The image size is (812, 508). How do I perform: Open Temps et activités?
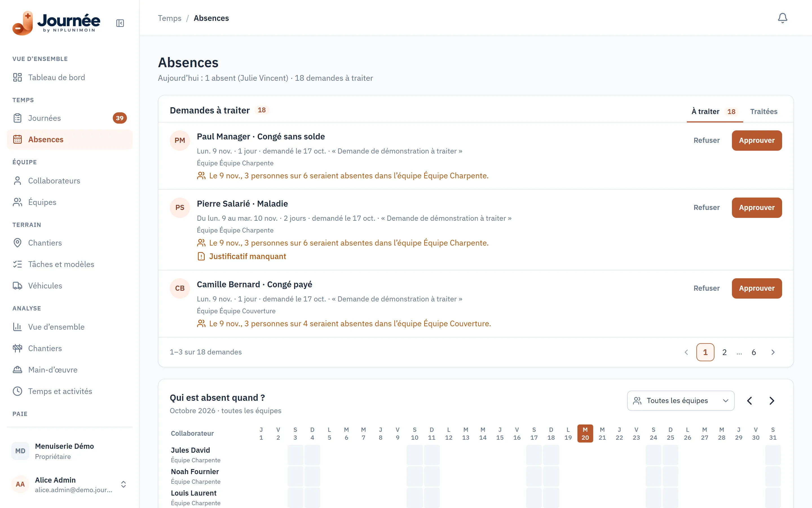pyautogui.click(x=69, y=391)
